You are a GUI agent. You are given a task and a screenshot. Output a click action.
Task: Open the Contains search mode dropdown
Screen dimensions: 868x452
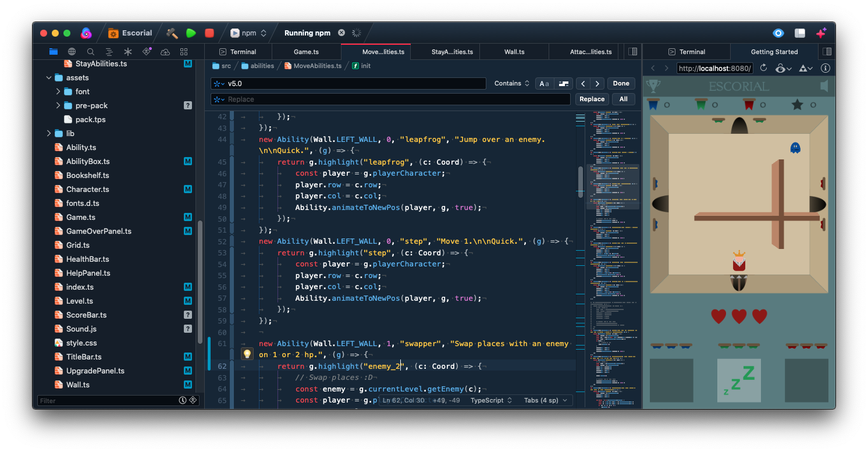[x=511, y=84]
